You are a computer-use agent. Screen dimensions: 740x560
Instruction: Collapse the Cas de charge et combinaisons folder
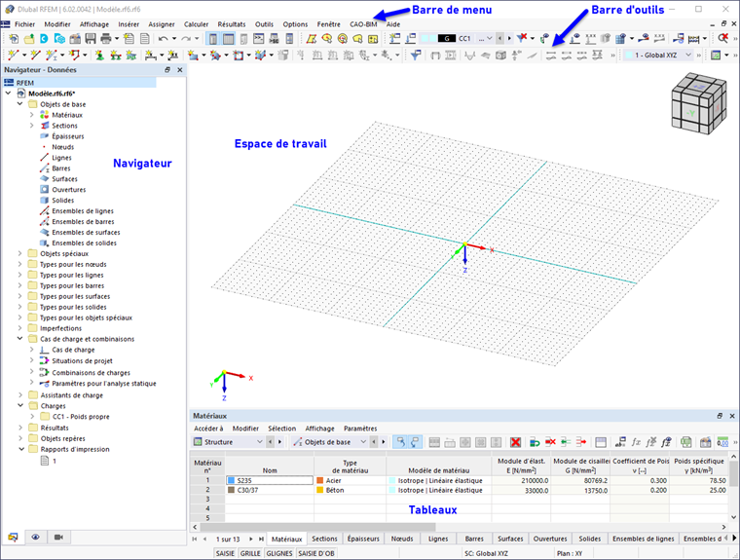[x=19, y=339]
